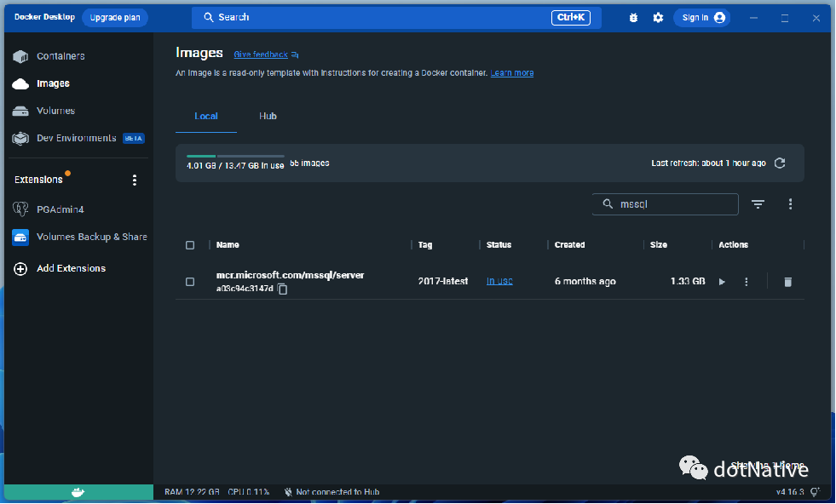Refresh the images list
The image size is (836, 504).
[780, 163]
